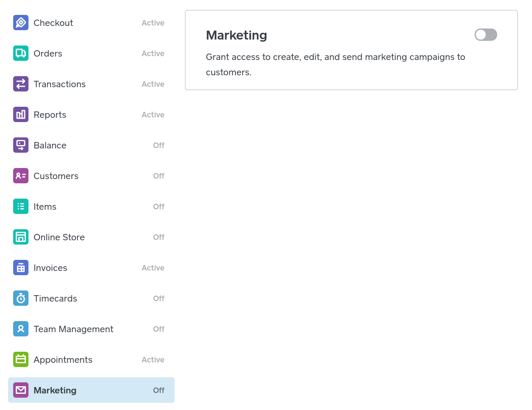Click the Transactions arrows icon
The height and width of the screenshot is (410, 532).
pyautogui.click(x=21, y=84)
